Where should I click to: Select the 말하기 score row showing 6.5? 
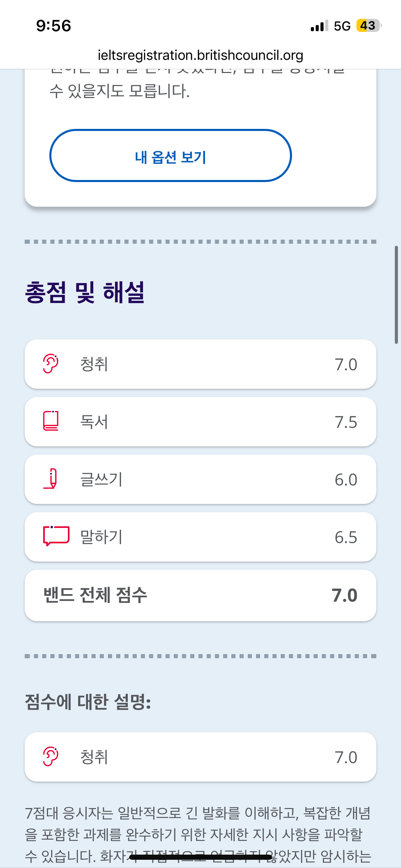click(200, 537)
